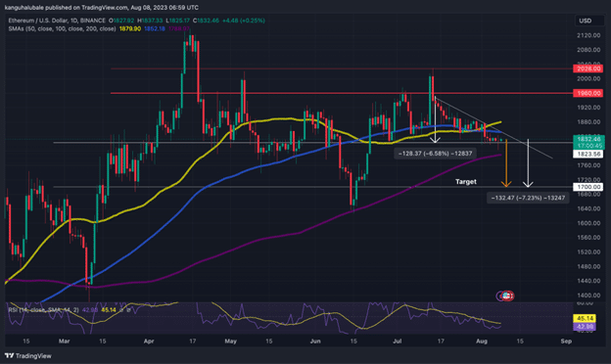
Task: Click the 1400.00 price axis value
Action: pos(588,296)
